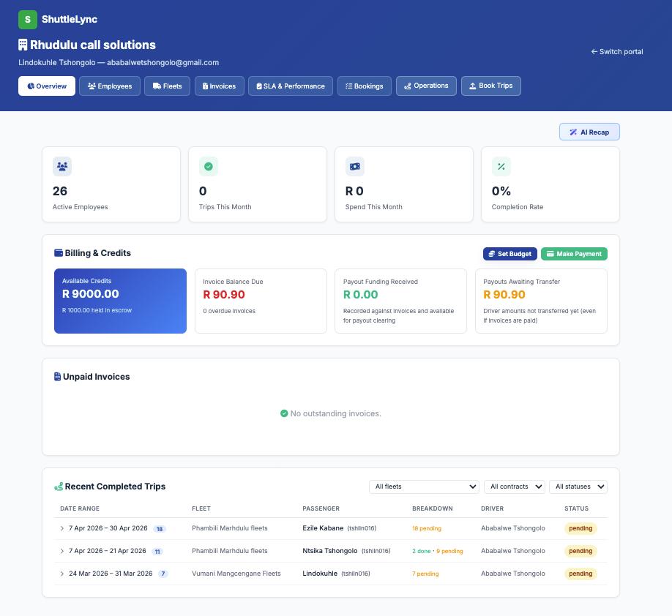Click the 18 trips count badge
Viewport: 672px width, 616px height.
pos(160,529)
